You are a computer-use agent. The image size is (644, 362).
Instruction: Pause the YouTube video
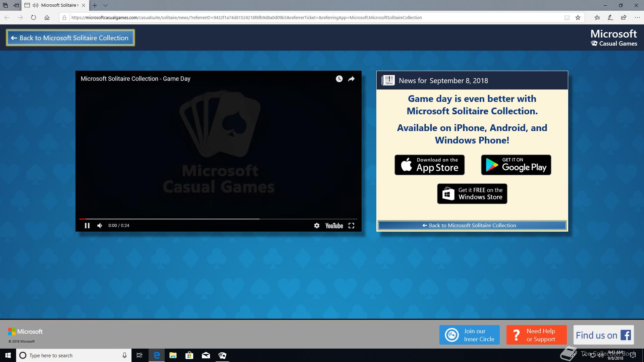[x=87, y=226]
